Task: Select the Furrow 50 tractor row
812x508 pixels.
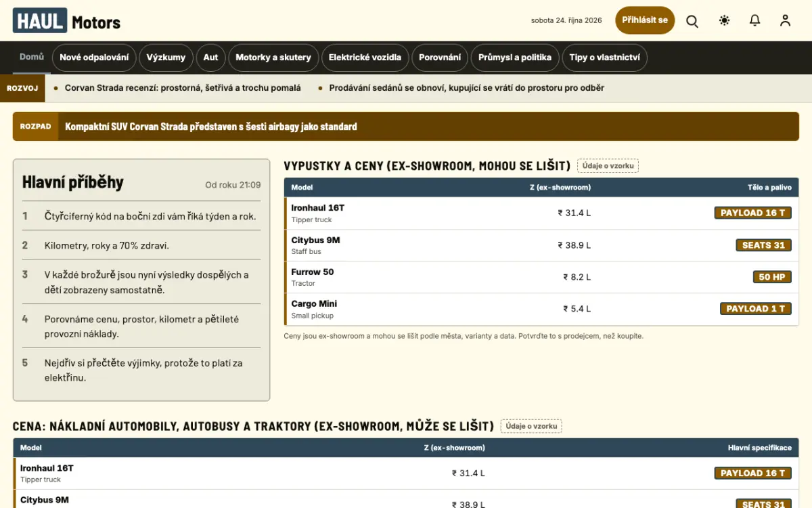Action: (541, 277)
